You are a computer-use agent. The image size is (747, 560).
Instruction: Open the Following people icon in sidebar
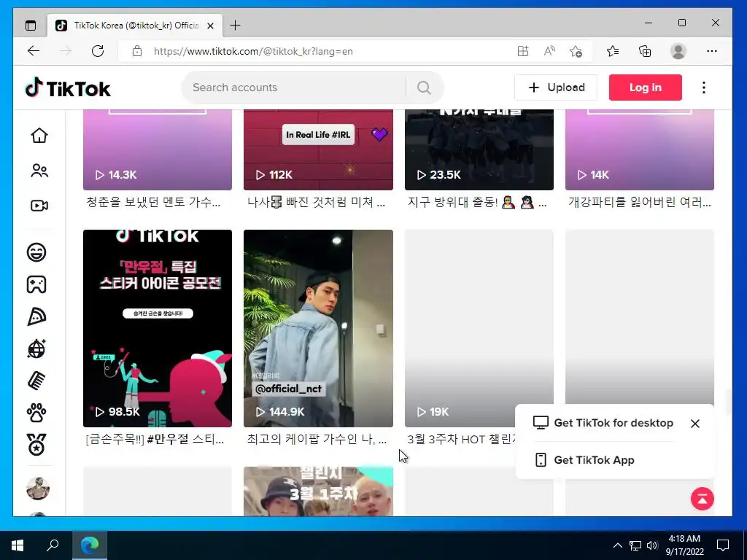(x=39, y=171)
